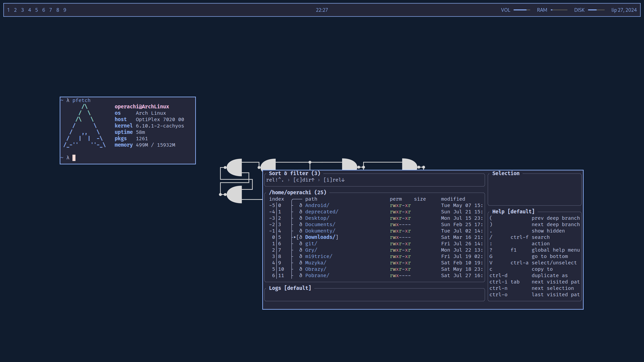This screenshot has width=644, height=362.
Task: Click the terminal prompt cursor
Action: 74,158
